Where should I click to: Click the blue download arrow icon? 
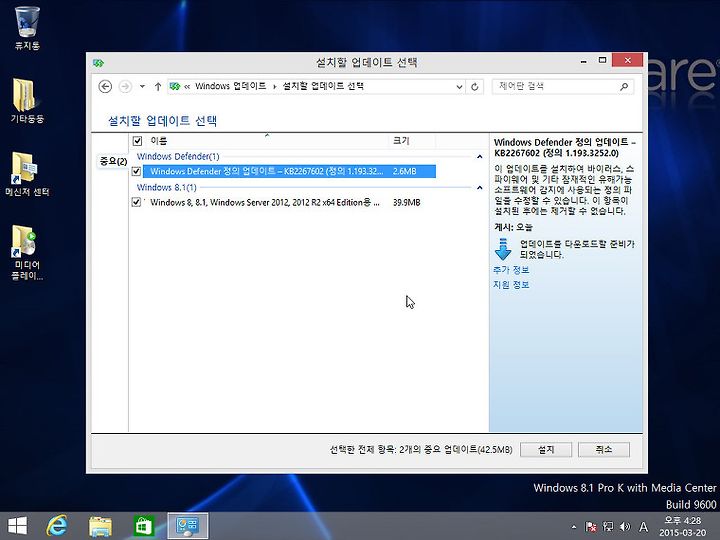click(x=503, y=249)
